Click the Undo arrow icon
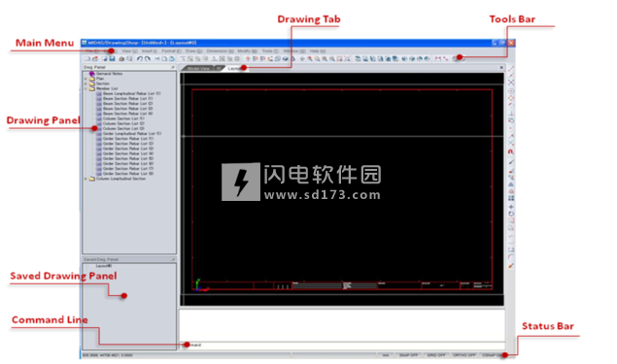This screenshot has width=617, height=364. 140,59
